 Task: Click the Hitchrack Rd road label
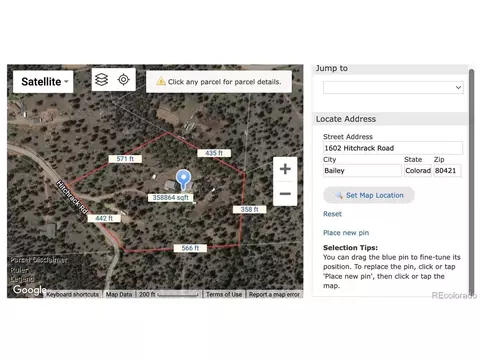(72, 197)
